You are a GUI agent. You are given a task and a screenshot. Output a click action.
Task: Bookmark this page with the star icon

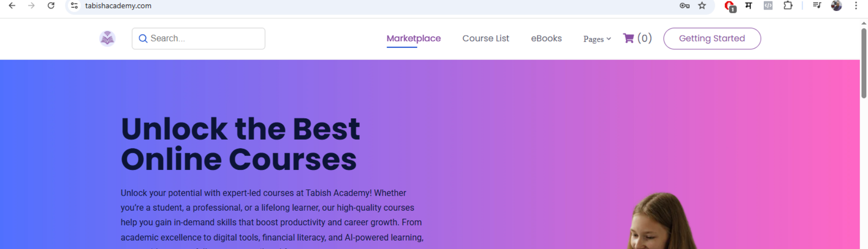(702, 5)
